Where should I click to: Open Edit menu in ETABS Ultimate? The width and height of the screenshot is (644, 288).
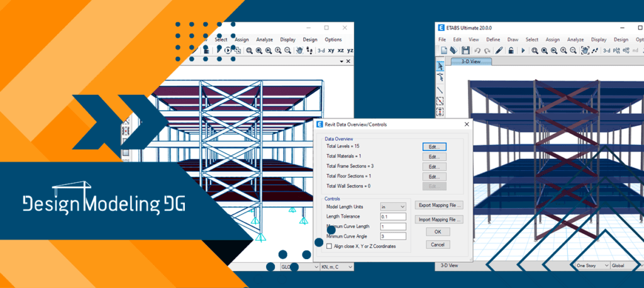pyautogui.click(x=457, y=40)
